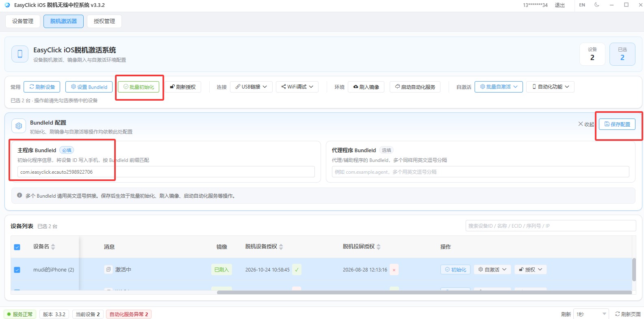Refresh authorization with 刷新授权

pos(183,87)
